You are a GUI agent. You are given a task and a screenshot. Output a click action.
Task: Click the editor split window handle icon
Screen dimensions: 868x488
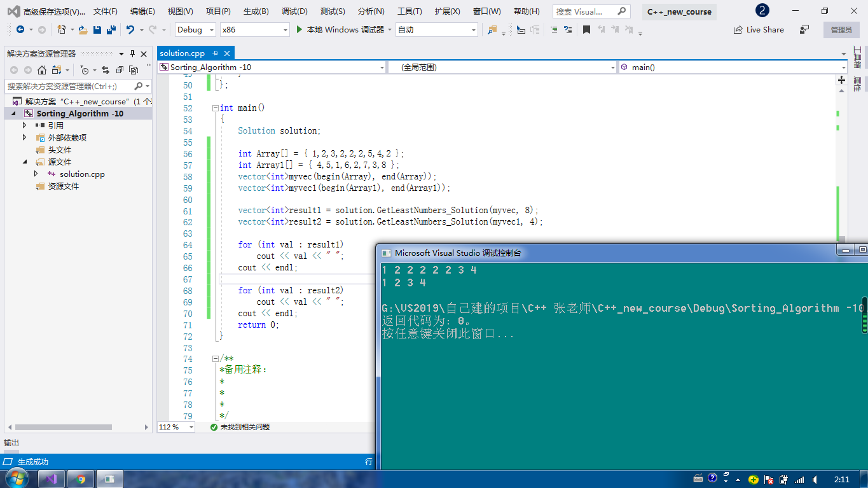842,80
